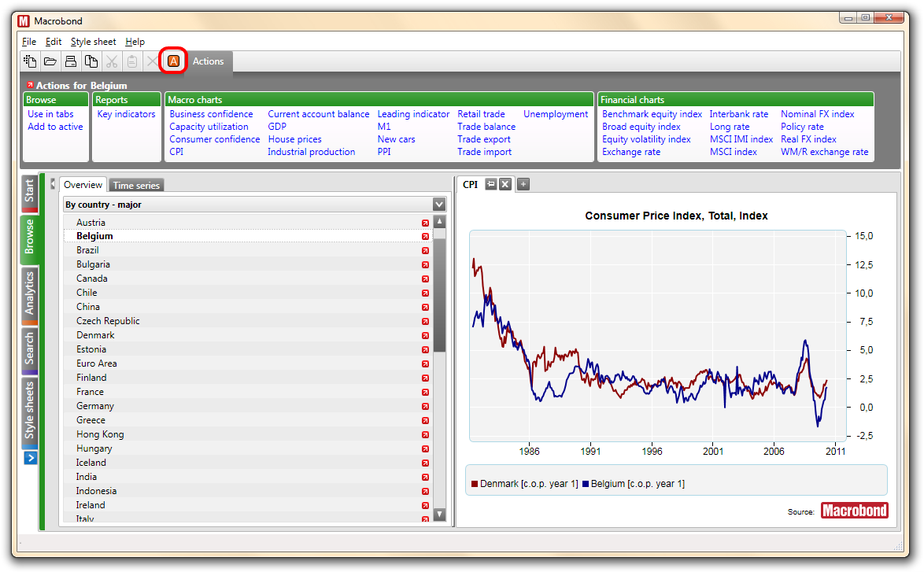The image size is (924, 572).
Task: Click the Macrobond source logo
Action: (x=855, y=510)
